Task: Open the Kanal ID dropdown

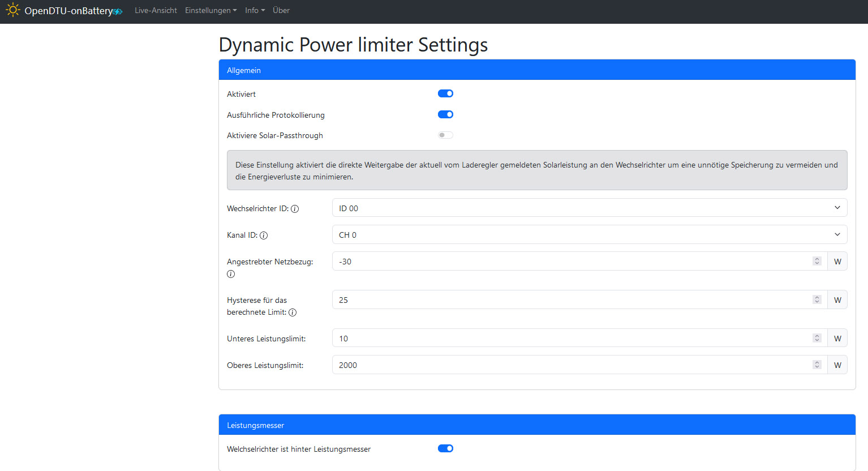Action: click(x=590, y=234)
